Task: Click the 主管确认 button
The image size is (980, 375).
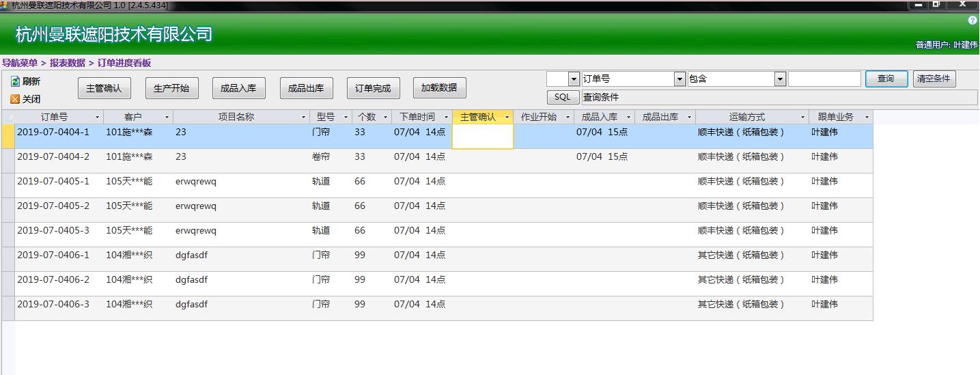Action: [104, 88]
